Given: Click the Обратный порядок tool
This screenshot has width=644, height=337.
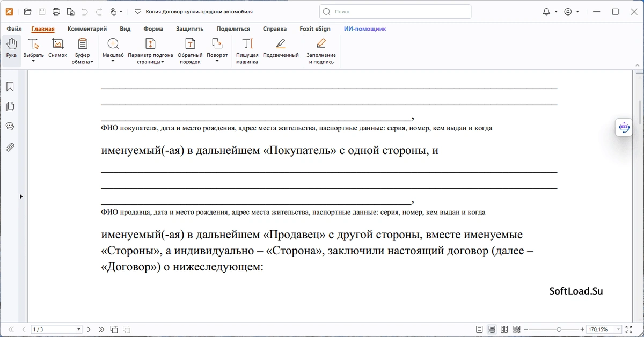Looking at the screenshot, I should point(190,51).
